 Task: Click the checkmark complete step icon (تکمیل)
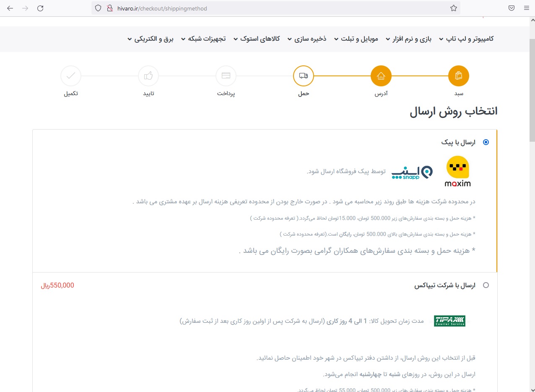pyautogui.click(x=71, y=76)
